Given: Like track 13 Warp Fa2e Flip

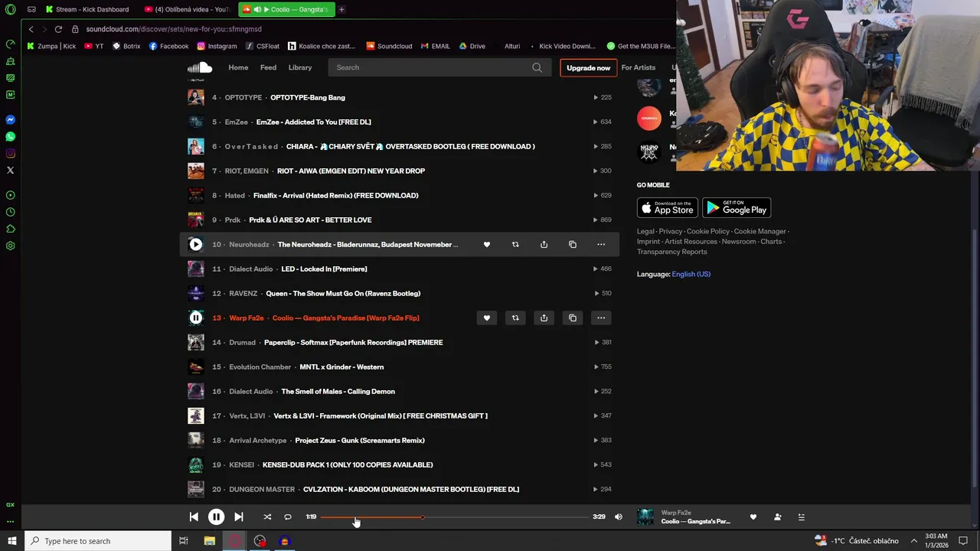Looking at the screenshot, I should point(487,318).
